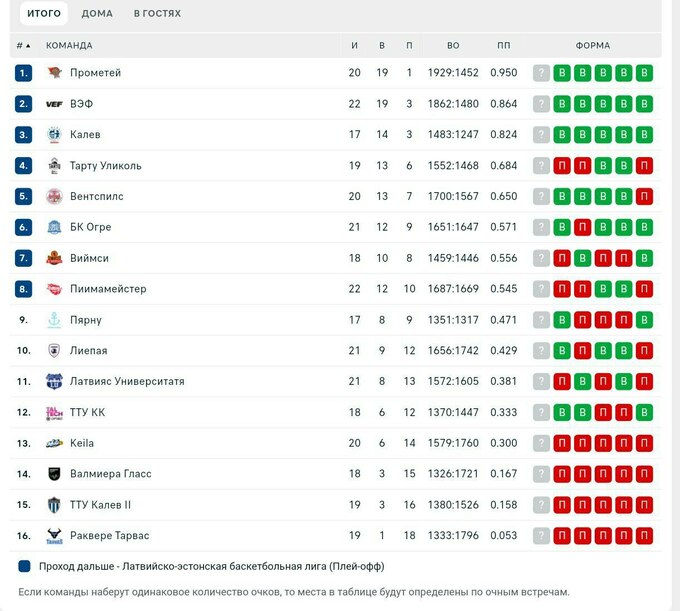Click the Виймси team logo icon
The image size is (680, 611).
point(54,258)
